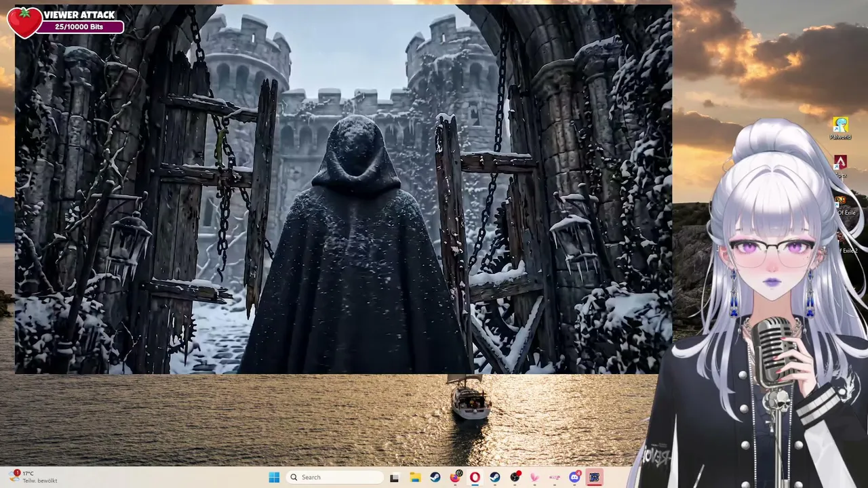Screen dimensions: 868x488
Task: Switch to OBS Studio in the taskbar
Action: [515, 477]
